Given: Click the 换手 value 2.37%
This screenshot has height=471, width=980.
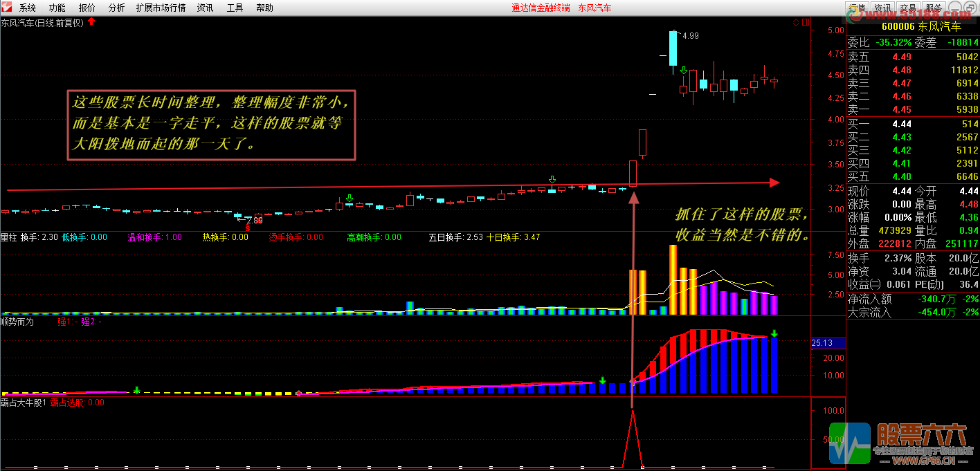Looking at the screenshot, I should [898, 258].
